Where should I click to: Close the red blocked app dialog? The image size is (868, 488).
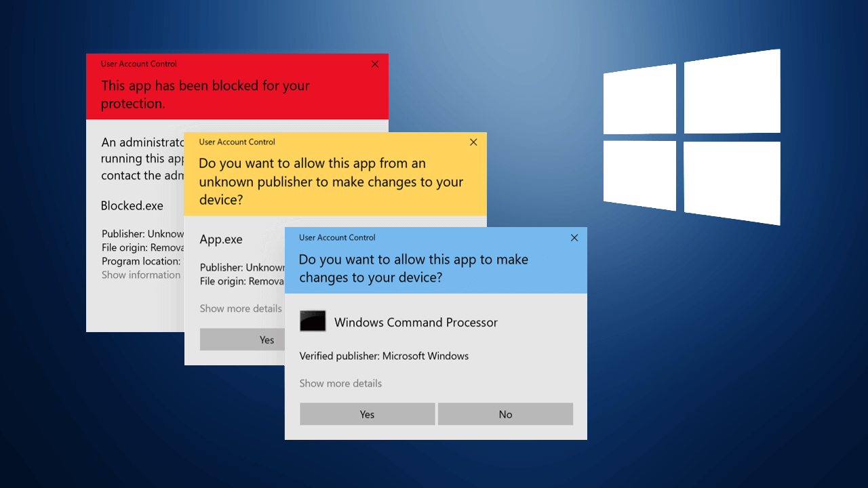(375, 64)
